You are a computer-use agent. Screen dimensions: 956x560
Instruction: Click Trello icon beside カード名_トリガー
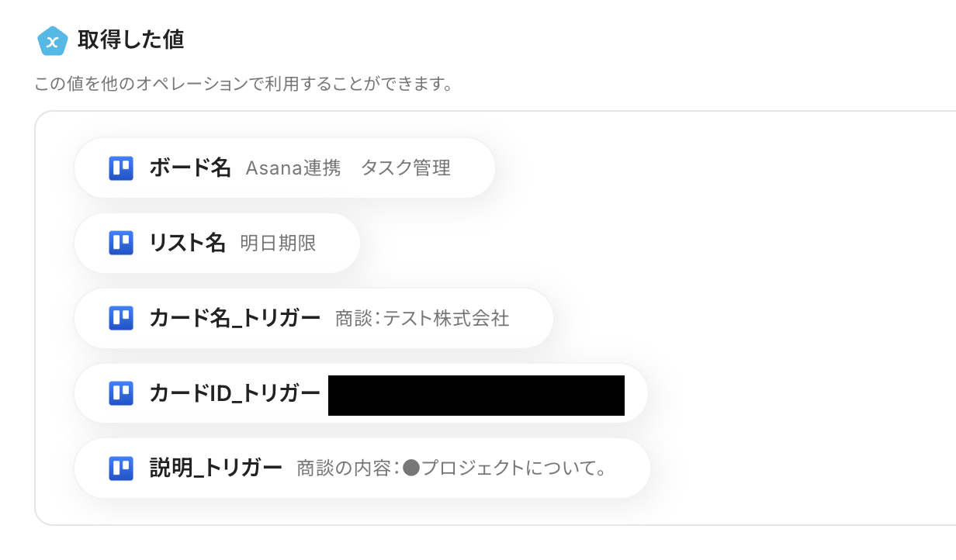121,318
